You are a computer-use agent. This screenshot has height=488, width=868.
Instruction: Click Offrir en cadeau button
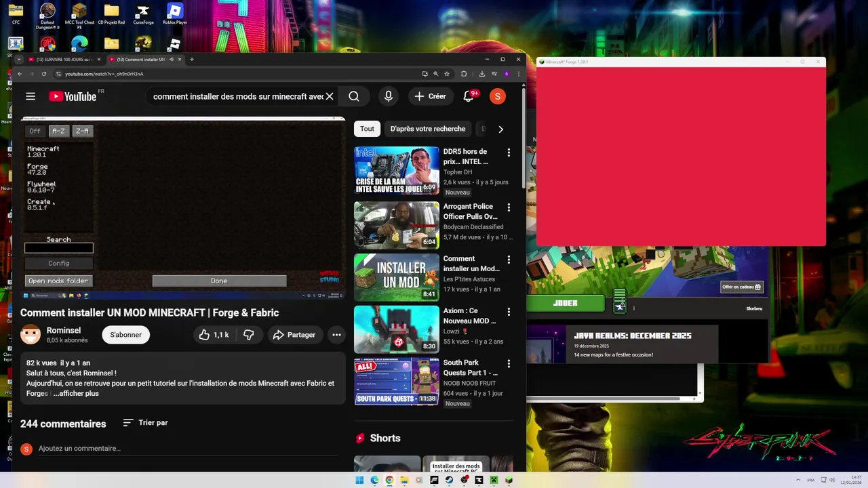point(742,287)
